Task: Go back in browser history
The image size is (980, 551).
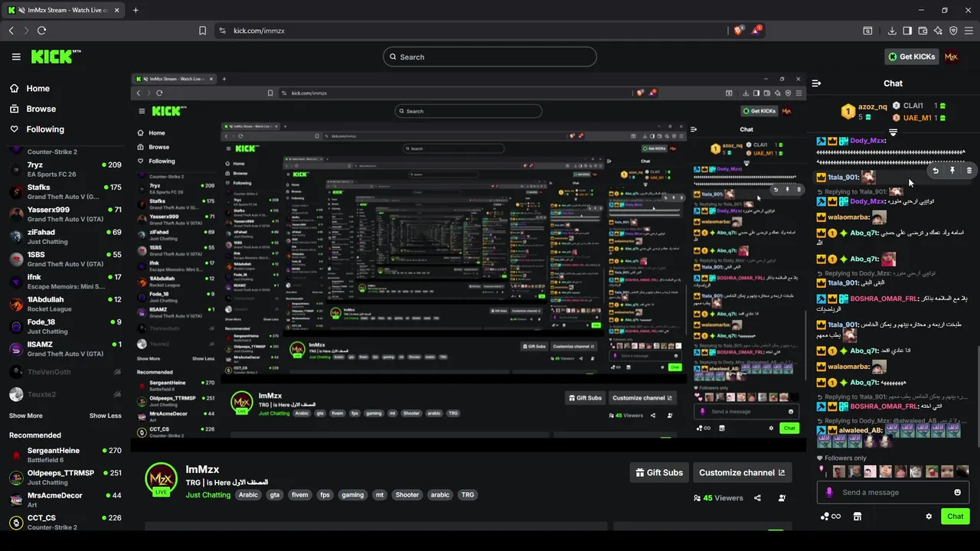Action: click(11, 31)
